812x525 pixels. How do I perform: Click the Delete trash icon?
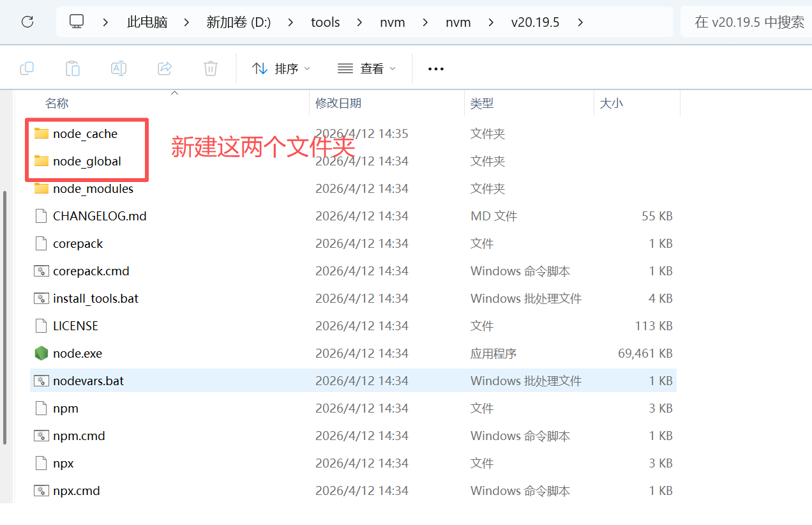[x=211, y=68]
